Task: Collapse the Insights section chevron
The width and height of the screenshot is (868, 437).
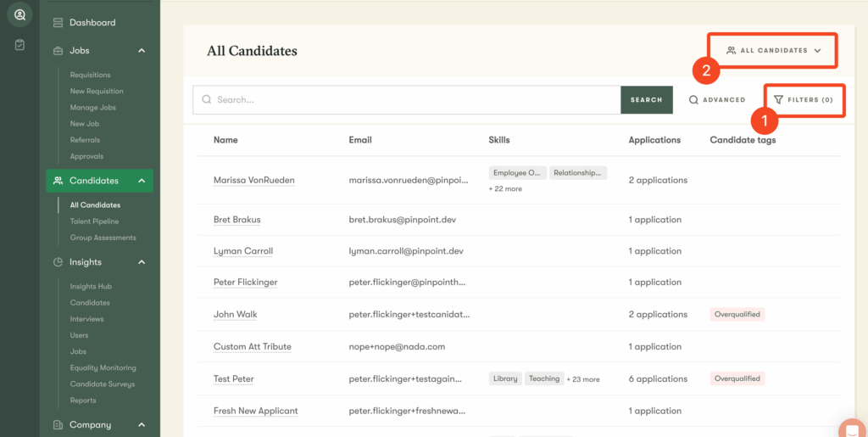Action: [x=142, y=262]
